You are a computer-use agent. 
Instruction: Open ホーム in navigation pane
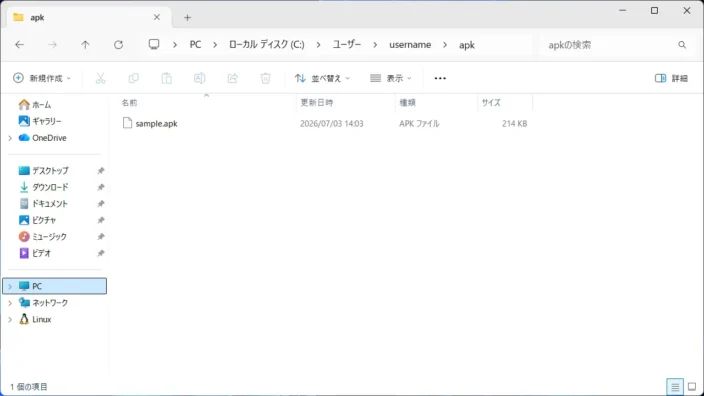41,105
